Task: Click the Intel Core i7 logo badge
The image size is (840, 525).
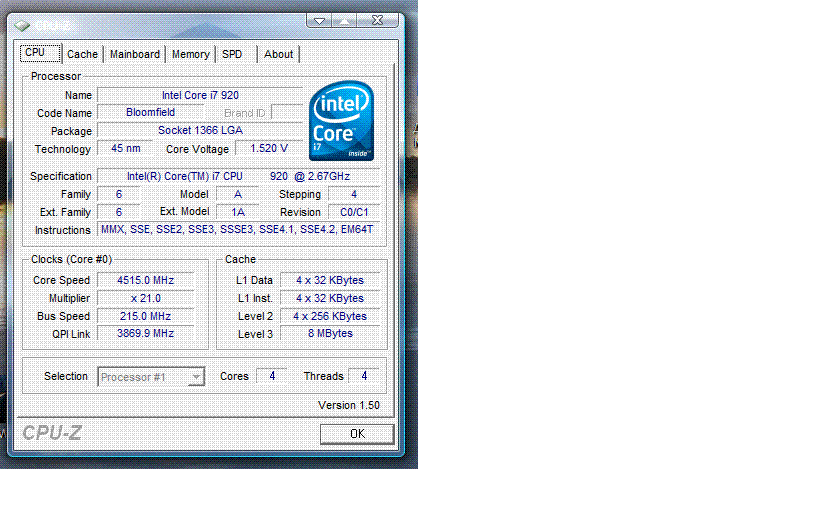Action: pos(341,121)
